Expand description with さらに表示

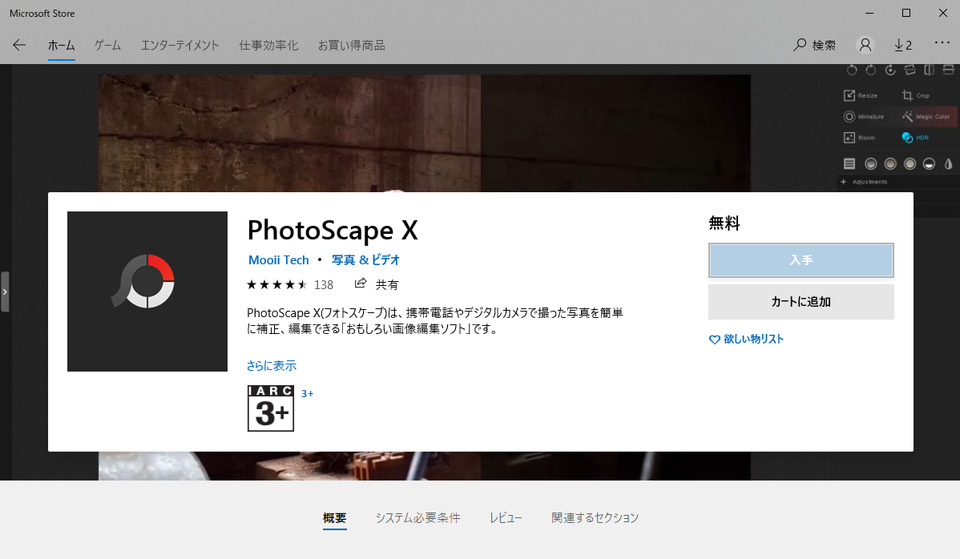point(271,366)
